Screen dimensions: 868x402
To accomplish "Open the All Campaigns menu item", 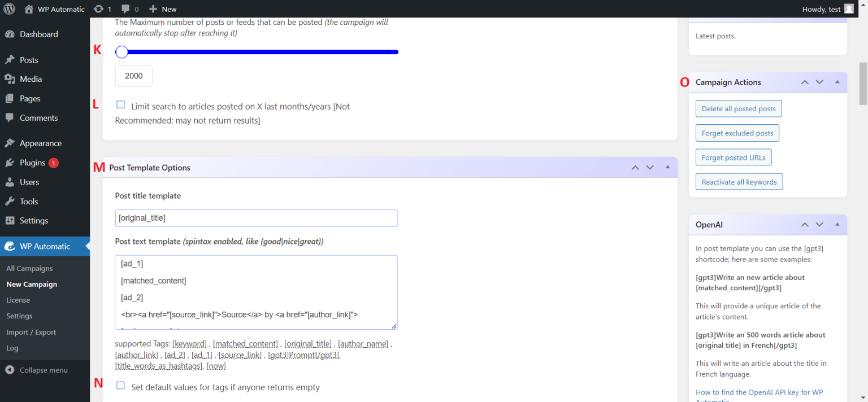I will click(30, 268).
